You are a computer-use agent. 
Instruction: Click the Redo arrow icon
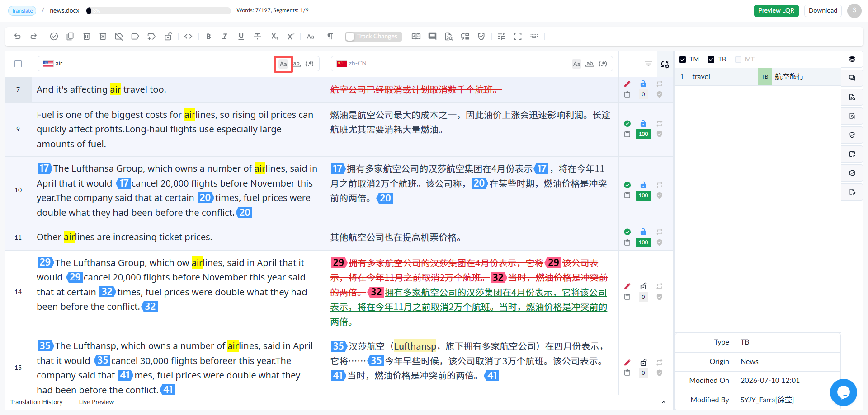33,37
